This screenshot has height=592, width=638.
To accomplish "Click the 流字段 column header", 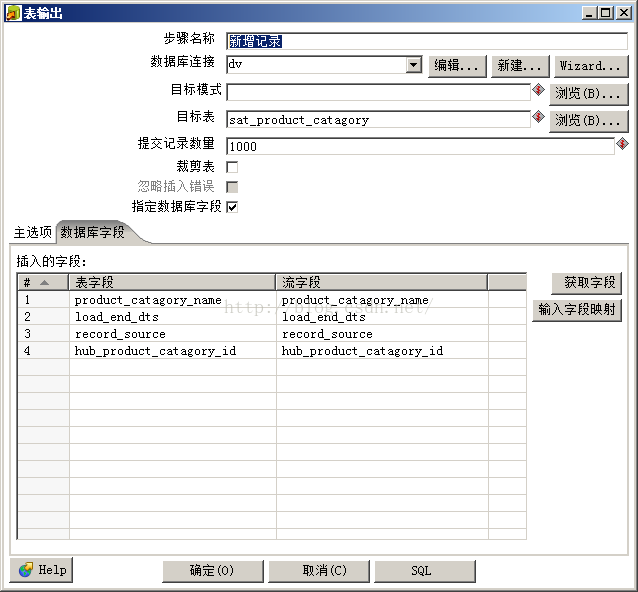I will pos(382,282).
